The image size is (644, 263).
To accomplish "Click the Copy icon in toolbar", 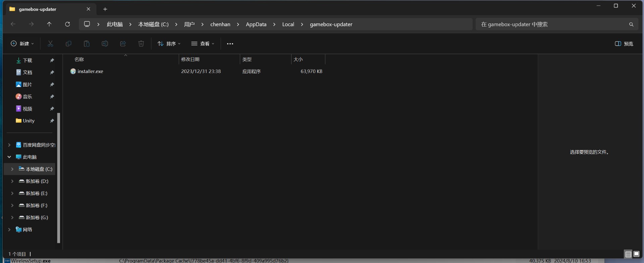I will coord(68,44).
